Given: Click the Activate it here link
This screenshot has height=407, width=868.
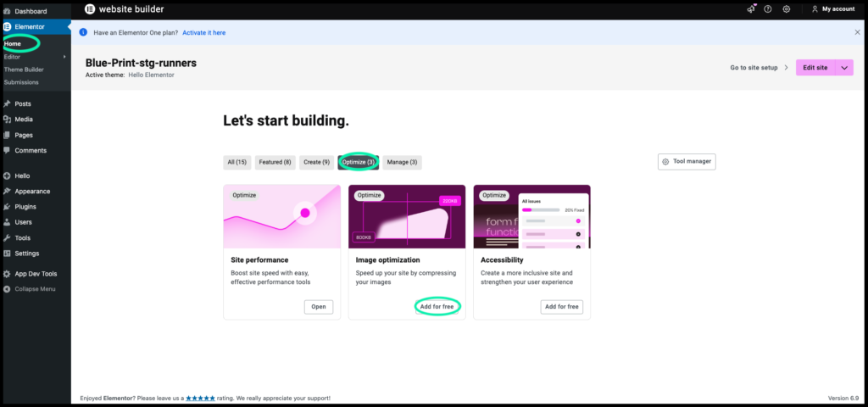Looking at the screenshot, I should pos(203,32).
